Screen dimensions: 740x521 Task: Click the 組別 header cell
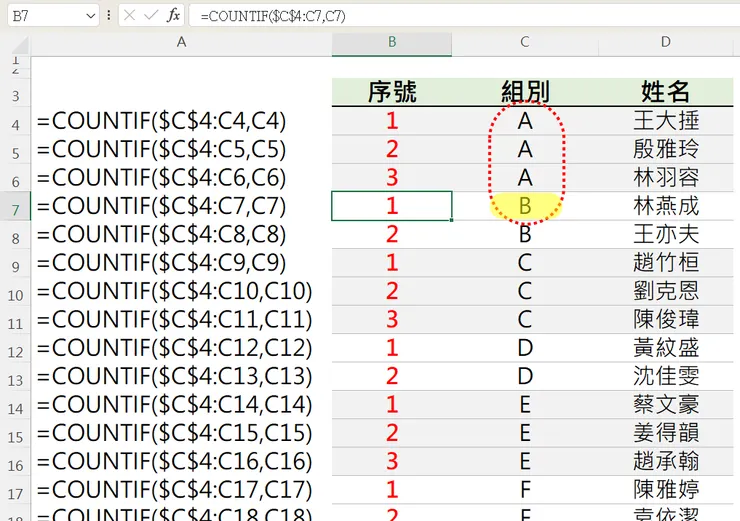point(525,92)
